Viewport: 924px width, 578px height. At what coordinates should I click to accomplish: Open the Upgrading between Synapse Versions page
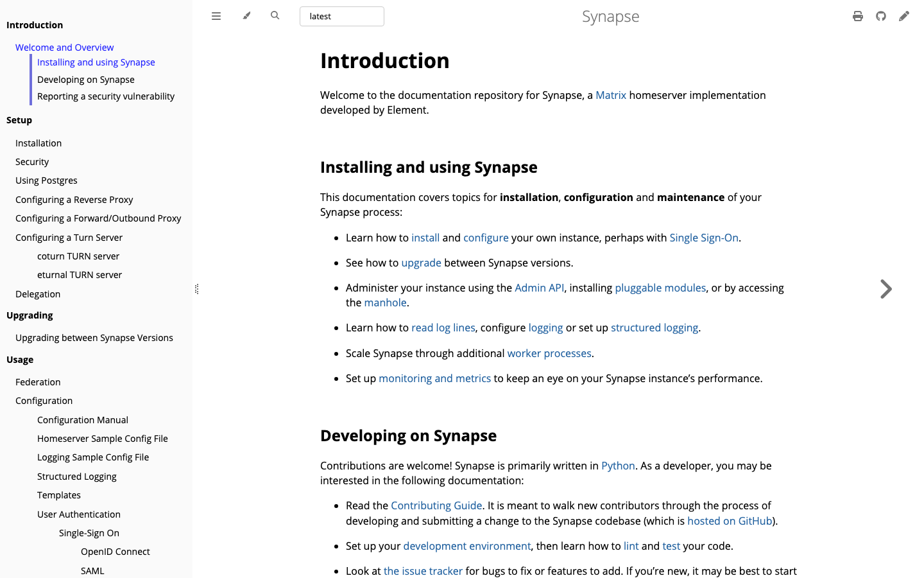pyautogui.click(x=94, y=337)
